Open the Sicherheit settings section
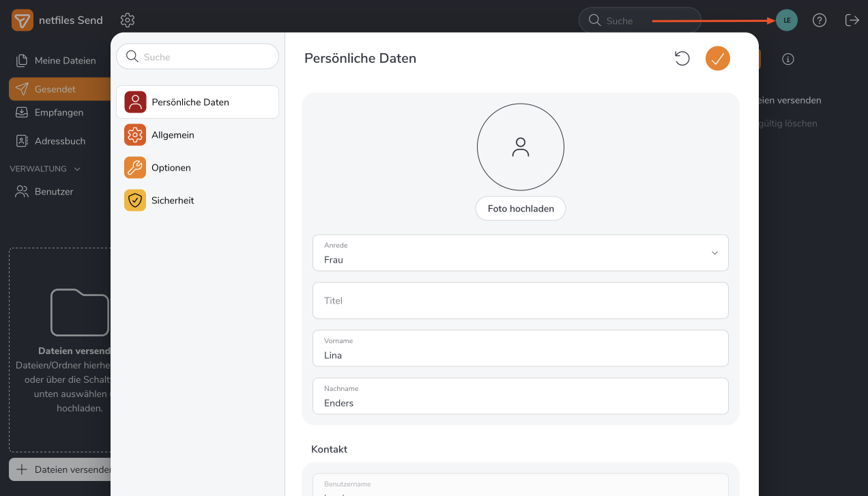The width and height of the screenshot is (868, 496). 173,201
